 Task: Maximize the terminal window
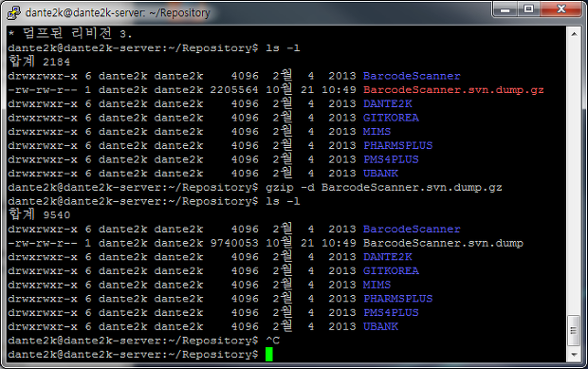point(529,9)
